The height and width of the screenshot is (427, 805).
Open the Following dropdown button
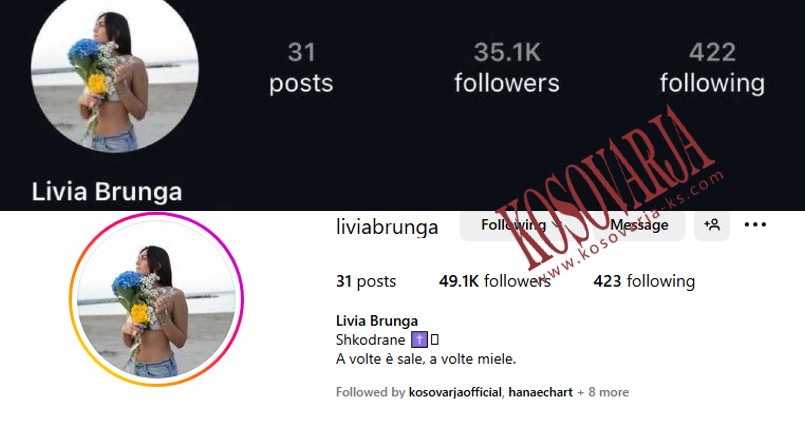pos(520,225)
